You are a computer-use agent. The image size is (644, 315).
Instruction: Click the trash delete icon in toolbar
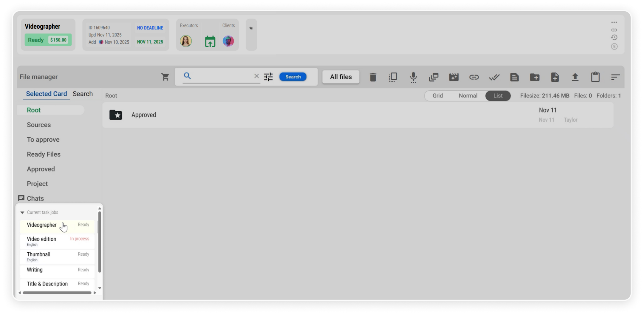[x=373, y=77]
